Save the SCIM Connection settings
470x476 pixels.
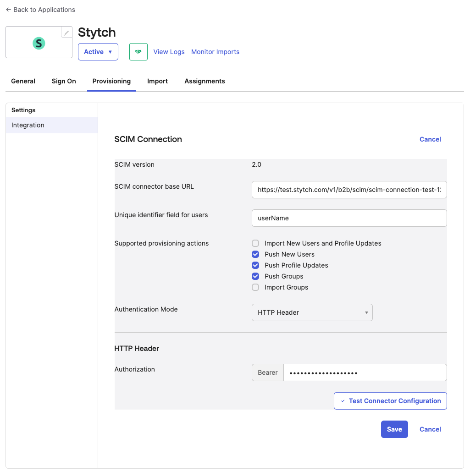pos(394,429)
